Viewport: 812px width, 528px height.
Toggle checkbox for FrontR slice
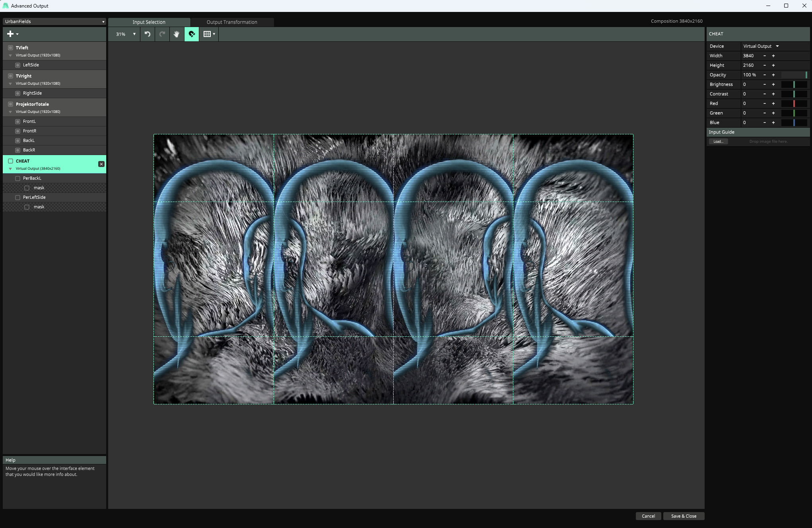17,131
